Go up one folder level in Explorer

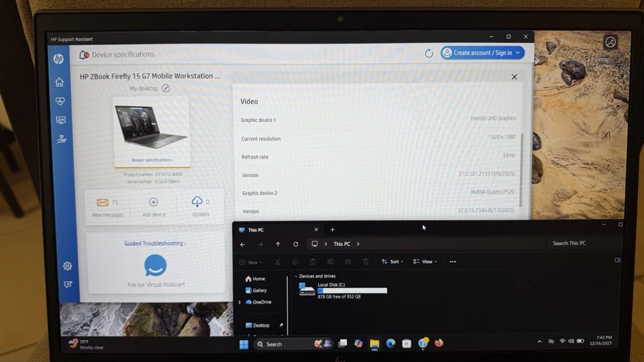click(x=278, y=244)
